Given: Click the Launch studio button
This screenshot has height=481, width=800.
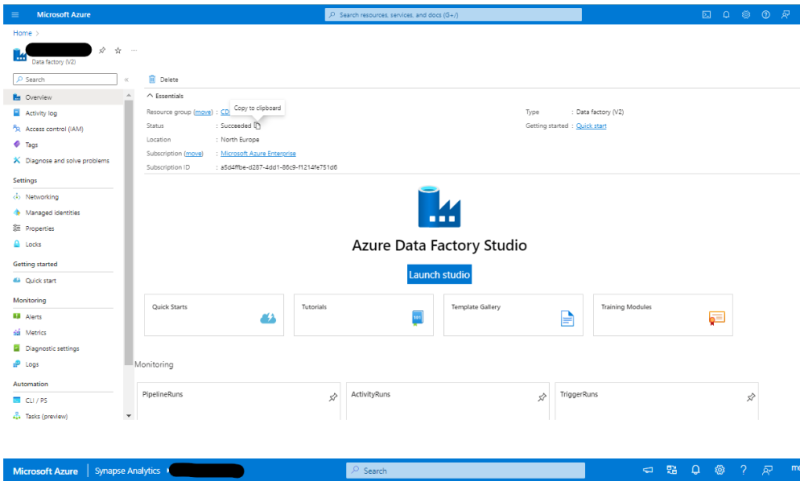Looking at the screenshot, I should pos(439,274).
